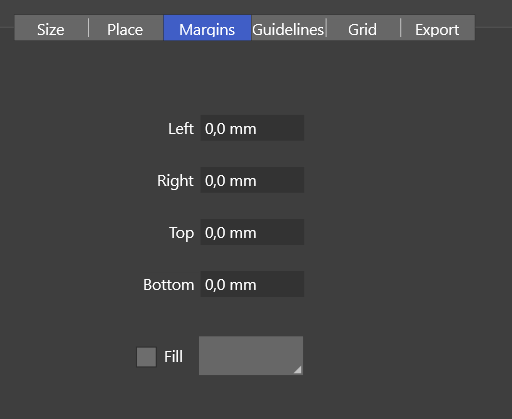Screen dimensions: 512x419
Task: Switch to the Export tab
Action: (438, 28)
